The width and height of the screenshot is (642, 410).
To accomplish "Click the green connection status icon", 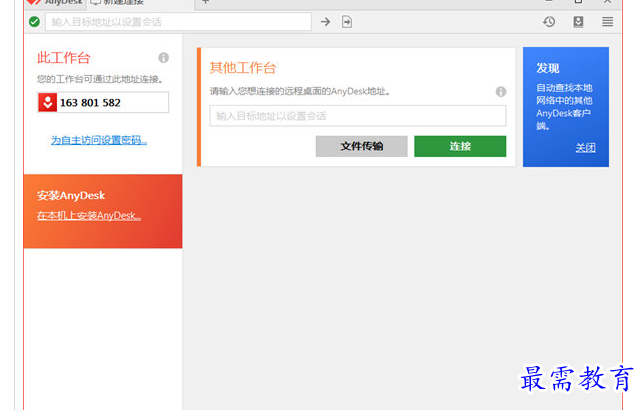I will tap(34, 22).
